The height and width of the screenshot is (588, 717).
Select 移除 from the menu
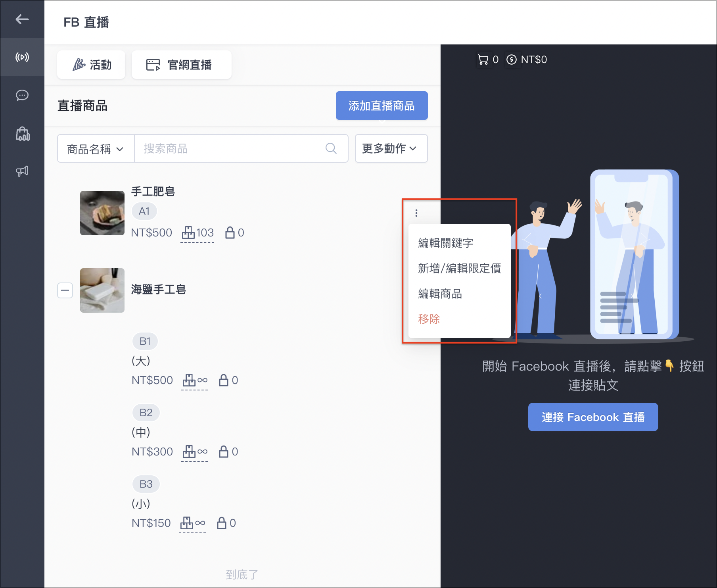point(429,319)
